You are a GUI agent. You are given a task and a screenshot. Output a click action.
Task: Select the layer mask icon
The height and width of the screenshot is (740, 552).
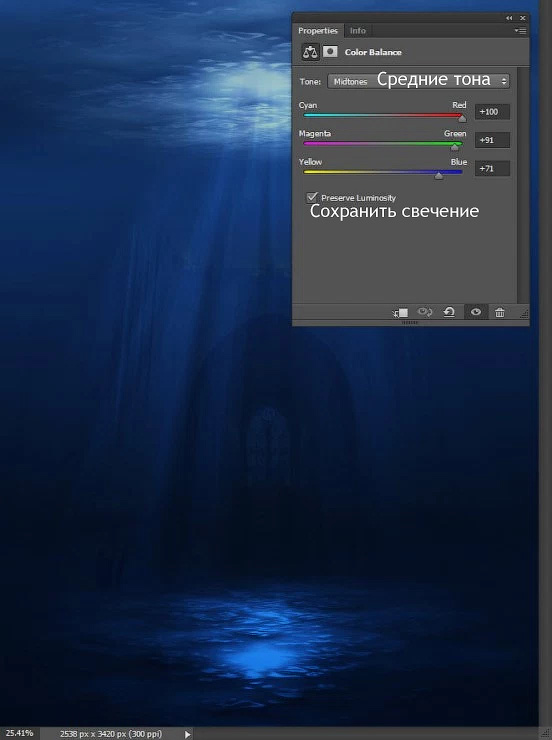pos(330,51)
